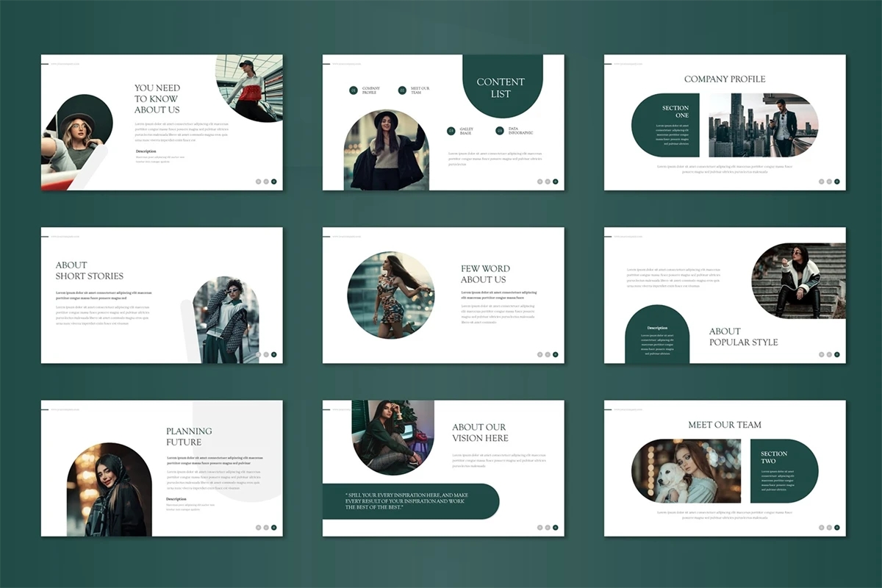Select the 'You Need to Know About Us' heading
This screenshot has width=882, height=588.
coord(157,98)
